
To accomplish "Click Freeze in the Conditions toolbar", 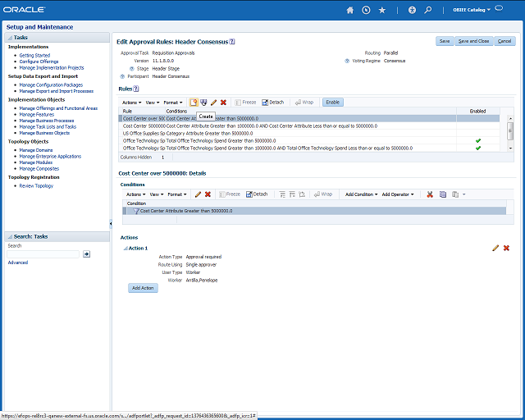I will (230, 194).
